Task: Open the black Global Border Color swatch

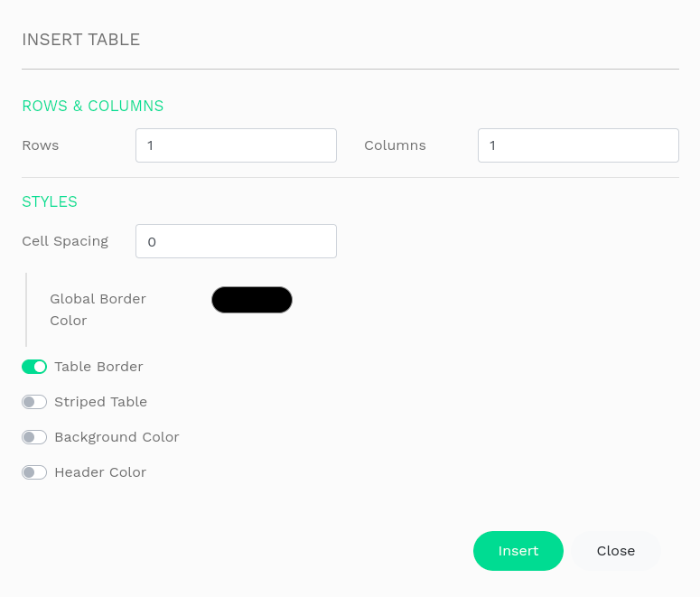Action: (252, 300)
